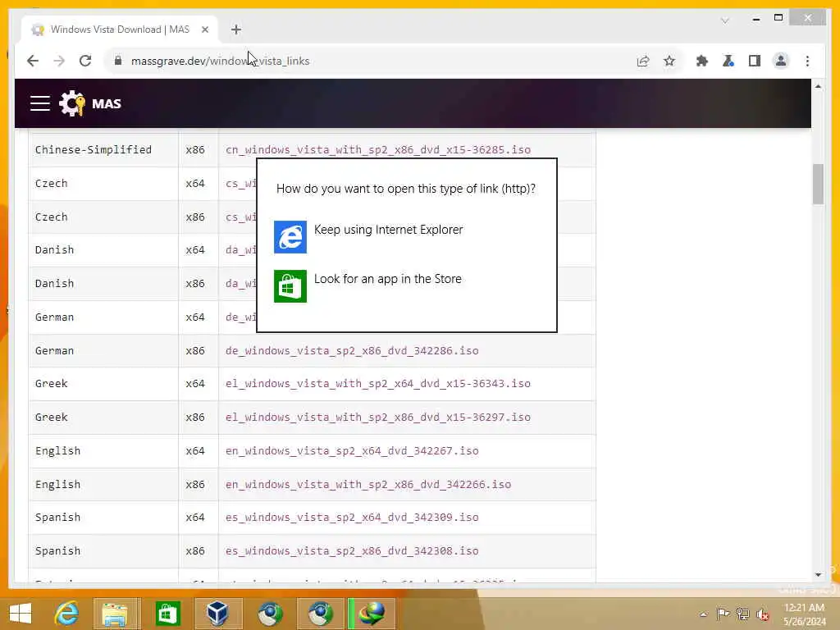Viewport: 840px width, 630px height.
Task: Open en_windows_vista_sp2_x64_dvd_342267.iso link
Action: 352,451
